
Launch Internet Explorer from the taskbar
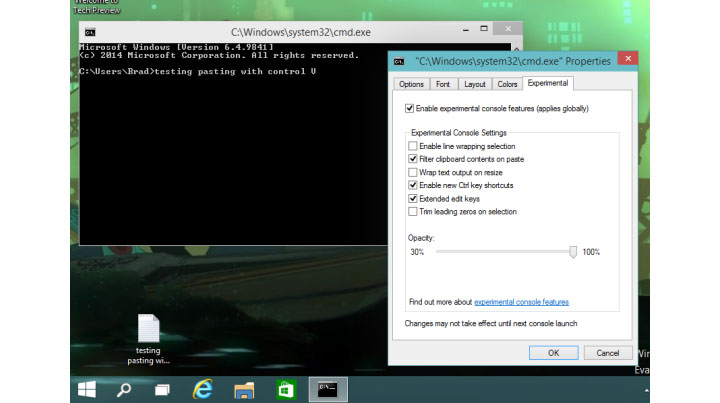point(204,388)
